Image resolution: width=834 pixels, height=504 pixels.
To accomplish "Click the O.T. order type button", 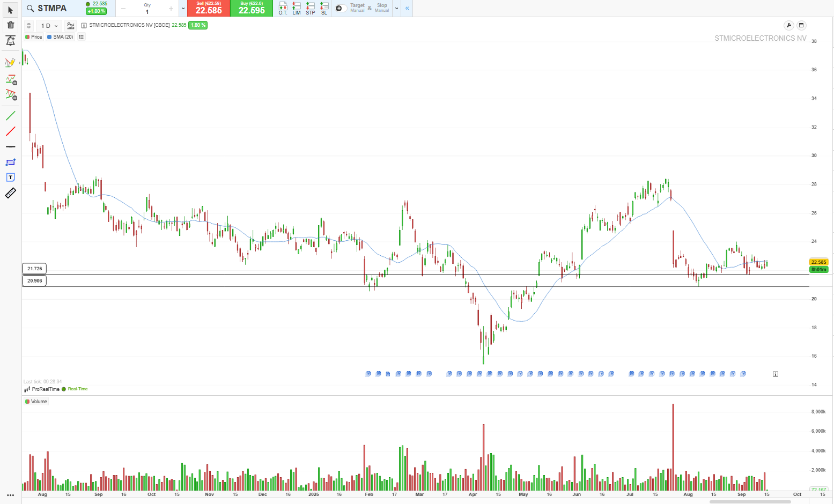I will [283, 8].
